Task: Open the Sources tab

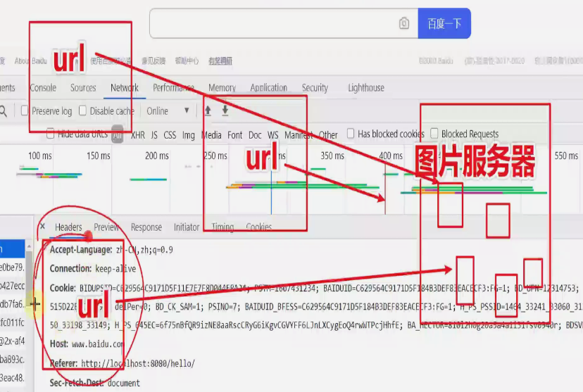Action: (x=83, y=88)
